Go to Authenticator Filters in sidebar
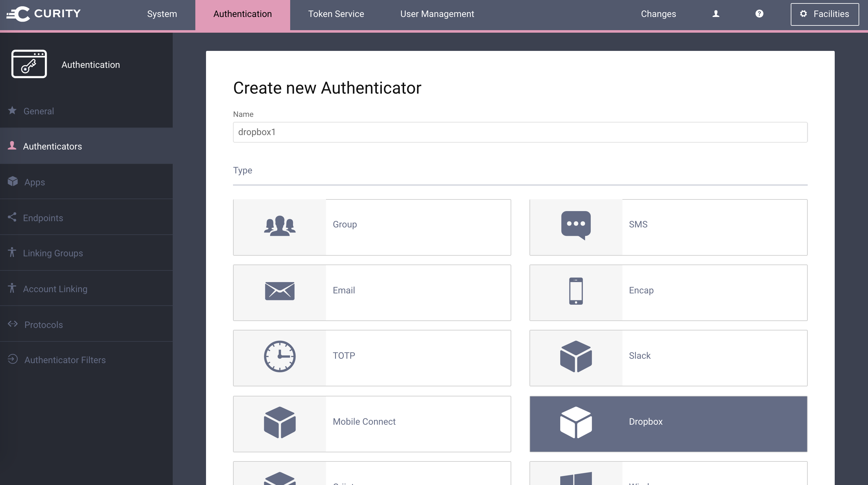Image resolution: width=868 pixels, height=485 pixels. pyautogui.click(x=86, y=360)
